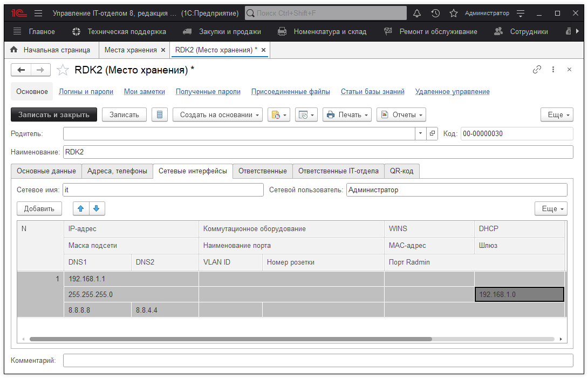The width and height of the screenshot is (588, 378).
Task: Open the history clock icon
Action: coord(435,13)
